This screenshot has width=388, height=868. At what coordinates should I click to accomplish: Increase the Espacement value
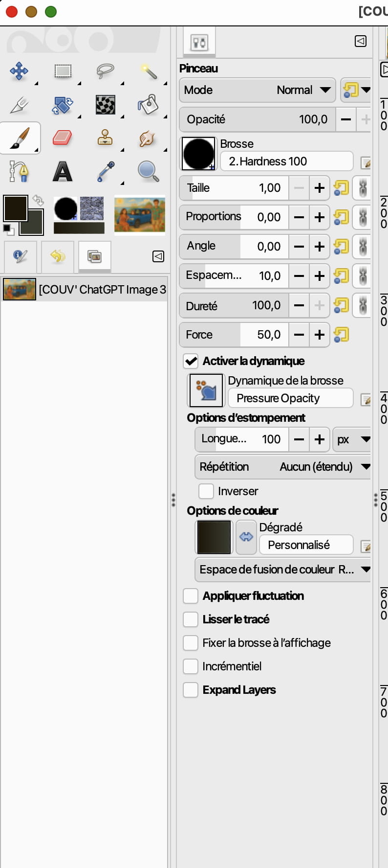point(320,276)
